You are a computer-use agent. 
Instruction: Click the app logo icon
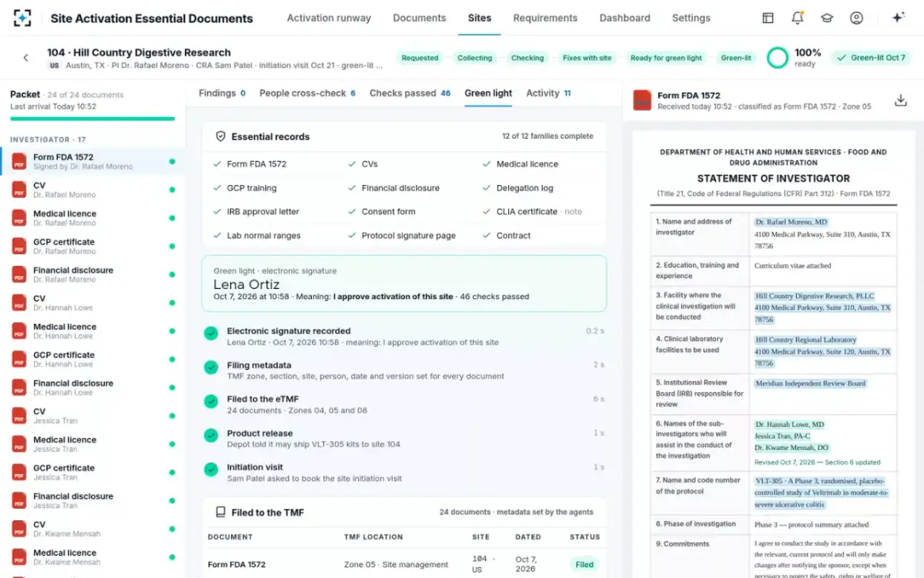(22, 18)
